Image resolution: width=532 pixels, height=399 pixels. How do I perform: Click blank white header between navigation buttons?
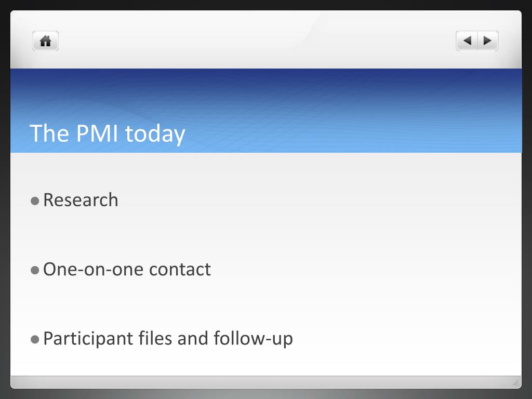click(x=258, y=41)
